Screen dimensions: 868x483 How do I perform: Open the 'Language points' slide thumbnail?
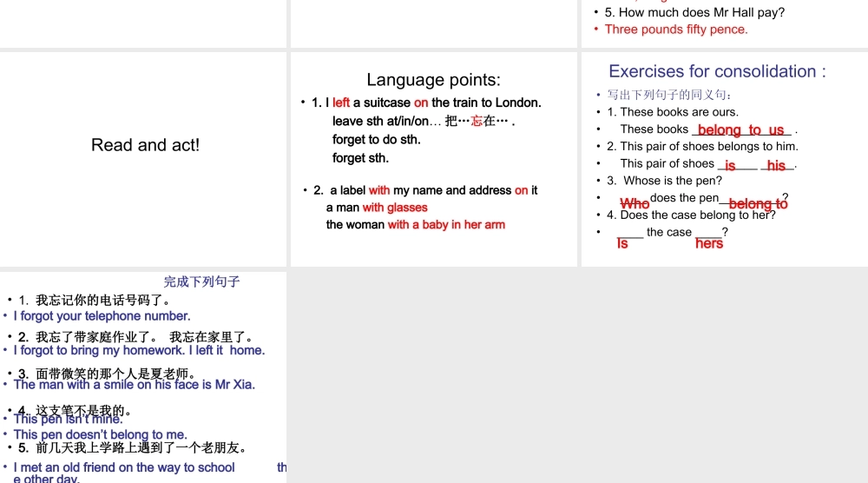[x=433, y=159]
